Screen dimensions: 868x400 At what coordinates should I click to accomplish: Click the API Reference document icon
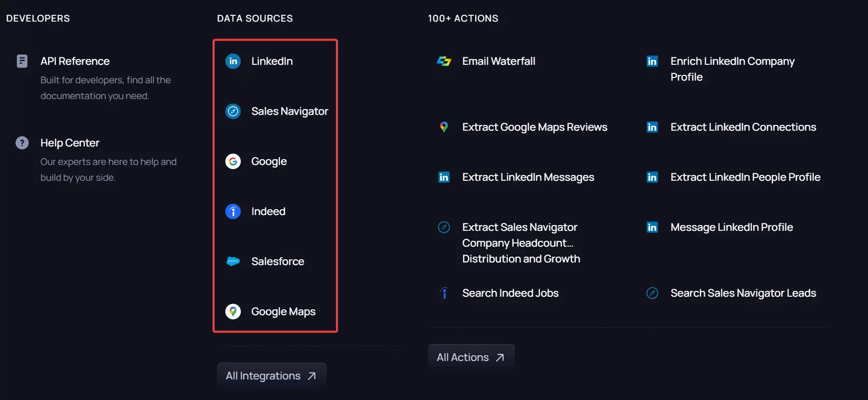click(x=22, y=61)
